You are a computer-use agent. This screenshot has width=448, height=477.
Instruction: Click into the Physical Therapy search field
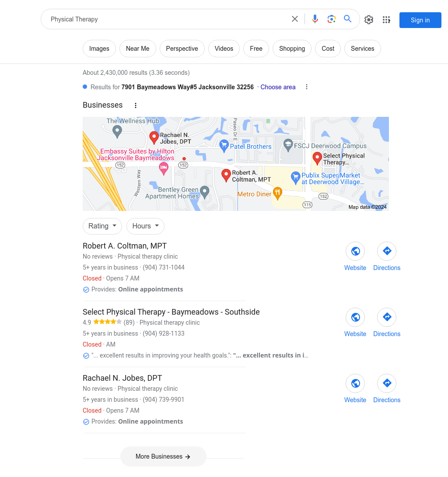pyautogui.click(x=166, y=19)
